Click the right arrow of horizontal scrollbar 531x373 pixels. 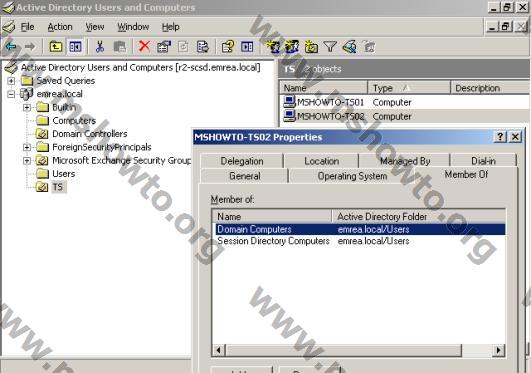(x=498, y=350)
